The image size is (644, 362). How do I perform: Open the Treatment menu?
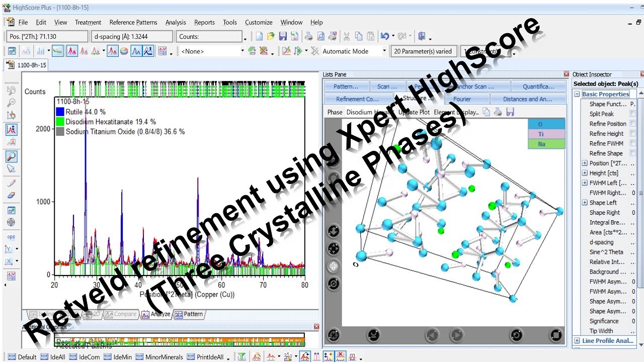tap(88, 22)
